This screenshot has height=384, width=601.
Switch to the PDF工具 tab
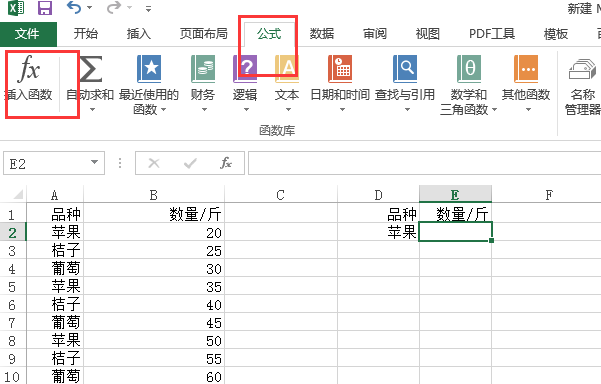492,34
